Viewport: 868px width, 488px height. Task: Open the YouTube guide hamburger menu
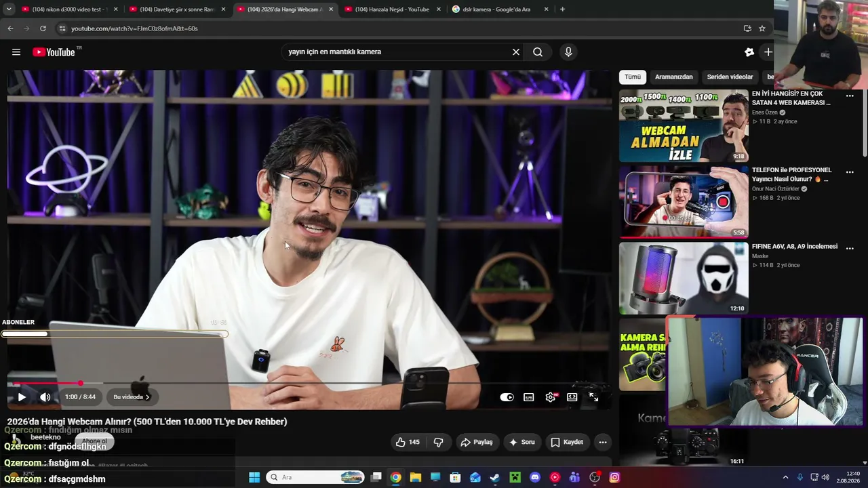[16, 52]
